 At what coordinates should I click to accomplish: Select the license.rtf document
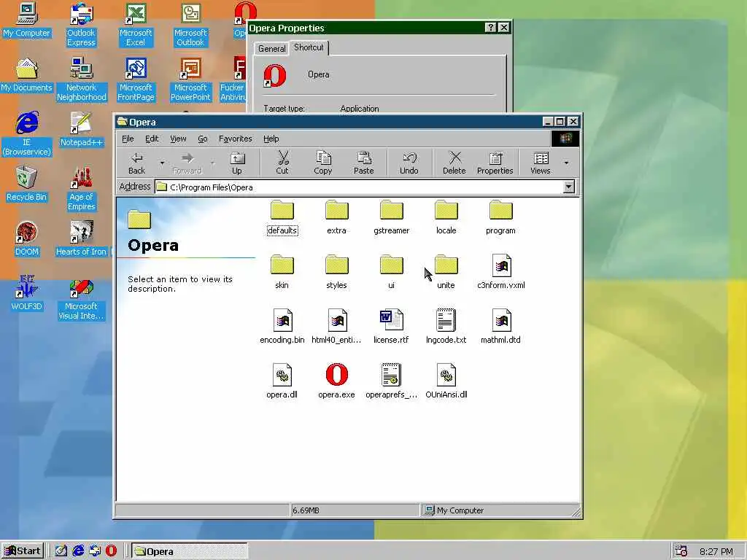pyautogui.click(x=391, y=327)
